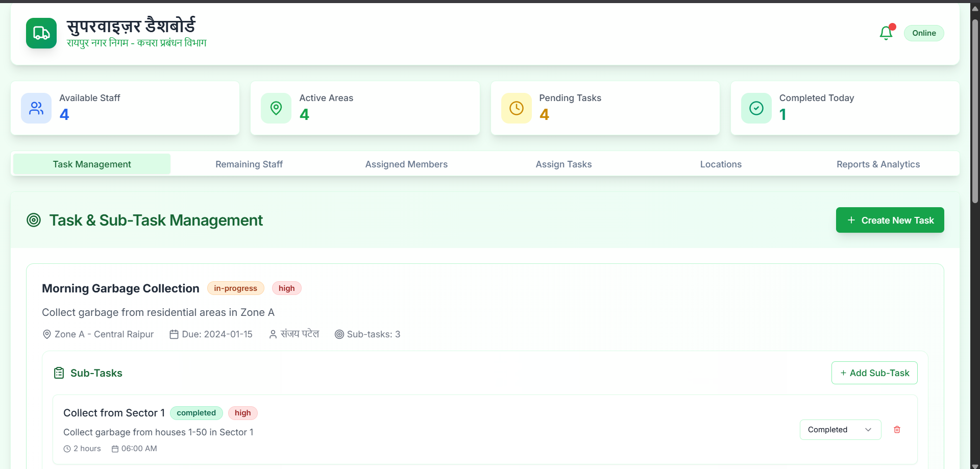Image resolution: width=980 pixels, height=469 pixels.
Task: Click the Sub-Tasks clipboard icon
Action: pos(59,373)
